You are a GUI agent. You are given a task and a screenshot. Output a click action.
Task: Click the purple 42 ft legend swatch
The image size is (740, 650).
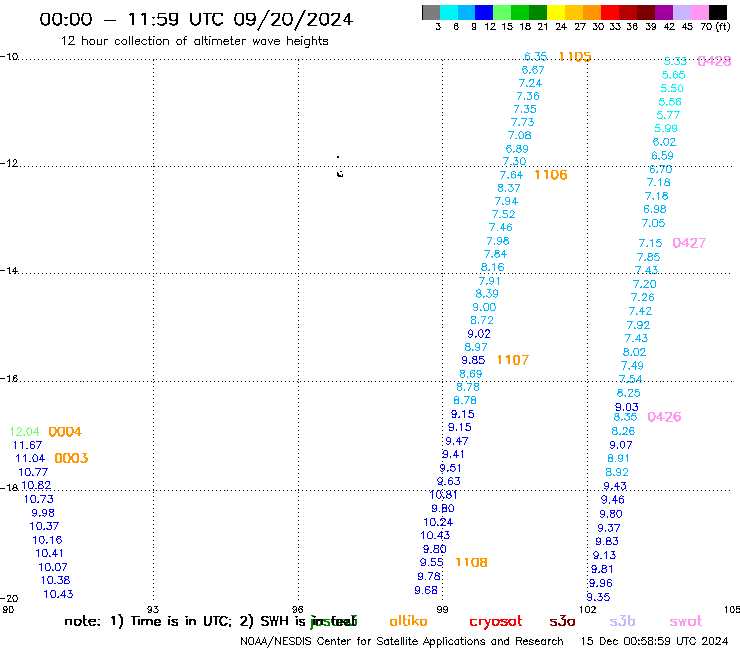[664, 12]
